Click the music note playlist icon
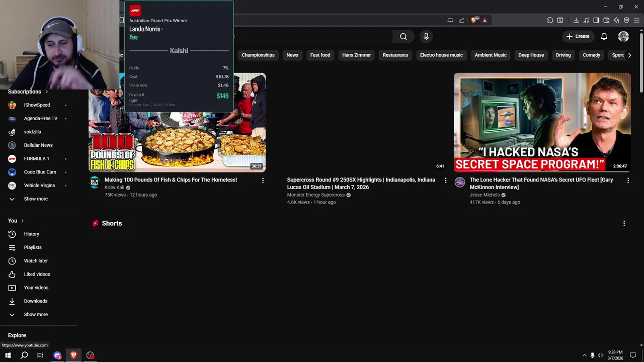This screenshot has width=644, height=362. pos(586,20)
